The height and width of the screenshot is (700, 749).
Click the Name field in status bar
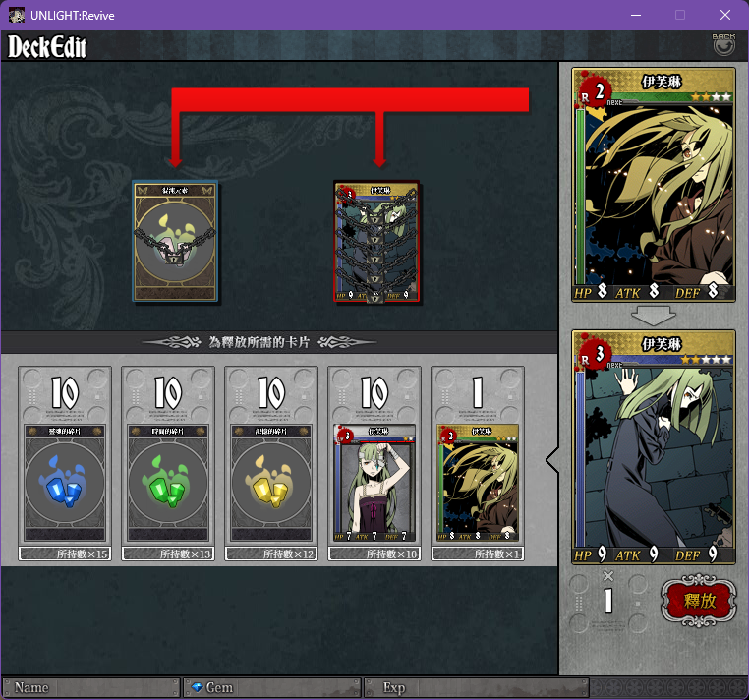point(90,687)
